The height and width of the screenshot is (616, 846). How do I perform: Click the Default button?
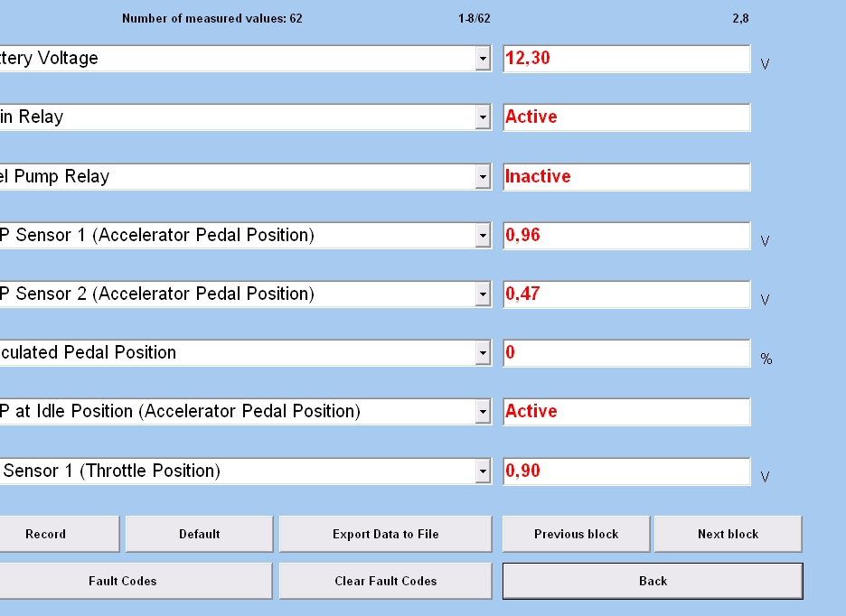[199, 534]
